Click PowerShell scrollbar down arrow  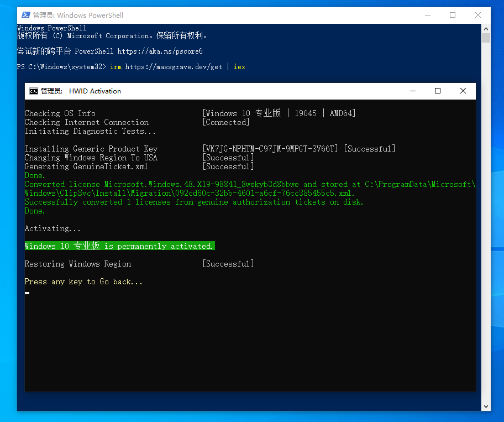(486, 407)
